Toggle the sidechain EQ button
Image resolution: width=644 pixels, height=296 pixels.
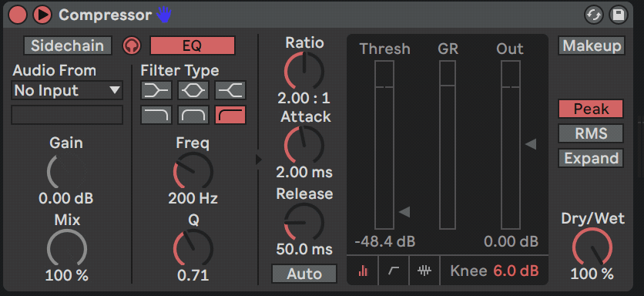tap(193, 45)
